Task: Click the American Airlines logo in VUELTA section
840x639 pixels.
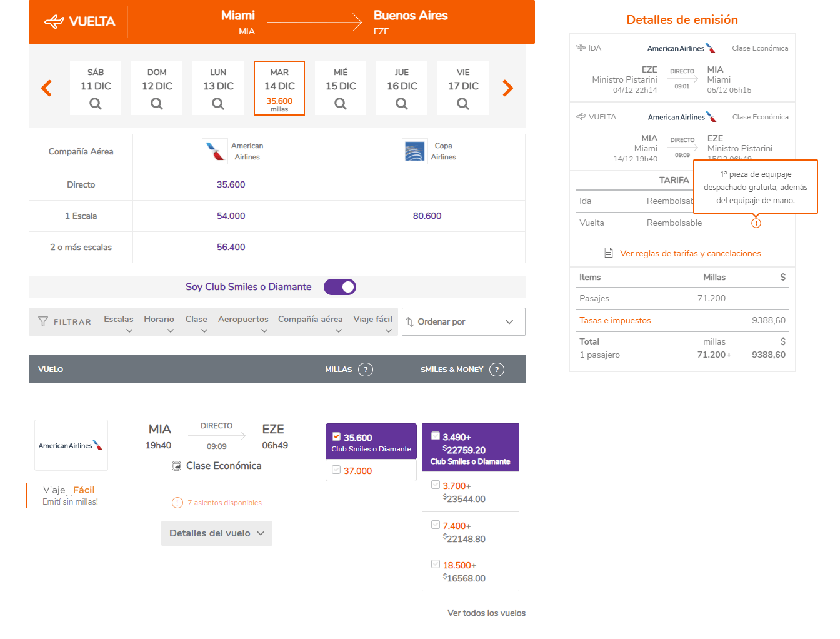Action: pos(682,117)
